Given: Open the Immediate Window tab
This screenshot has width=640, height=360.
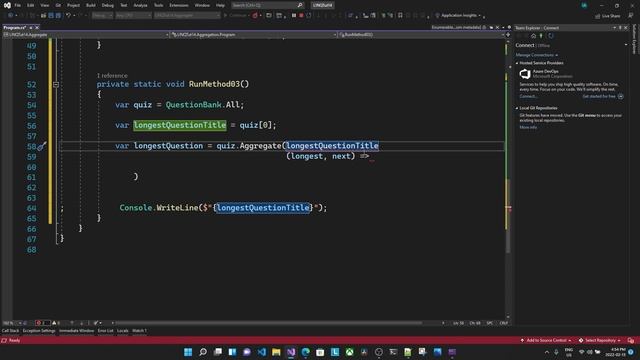Looking at the screenshot, I should click(76, 331).
